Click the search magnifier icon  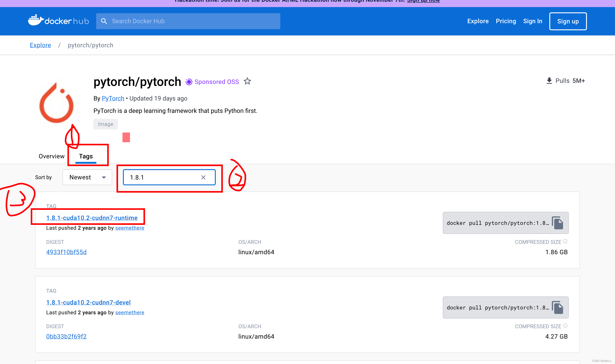click(x=104, y=21)
